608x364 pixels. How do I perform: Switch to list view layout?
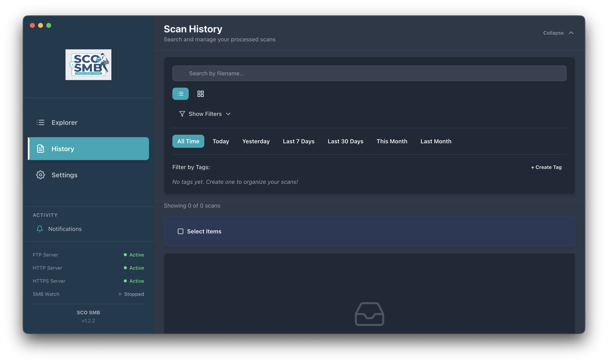[180, 94]
